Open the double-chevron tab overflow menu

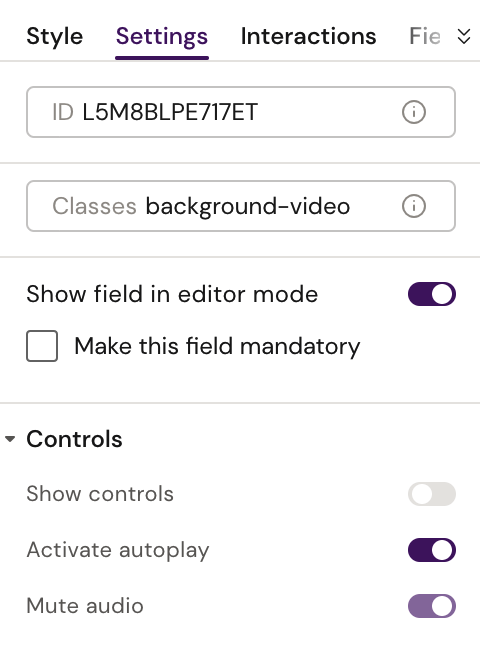pyautogui.click(x=464, y=37)
